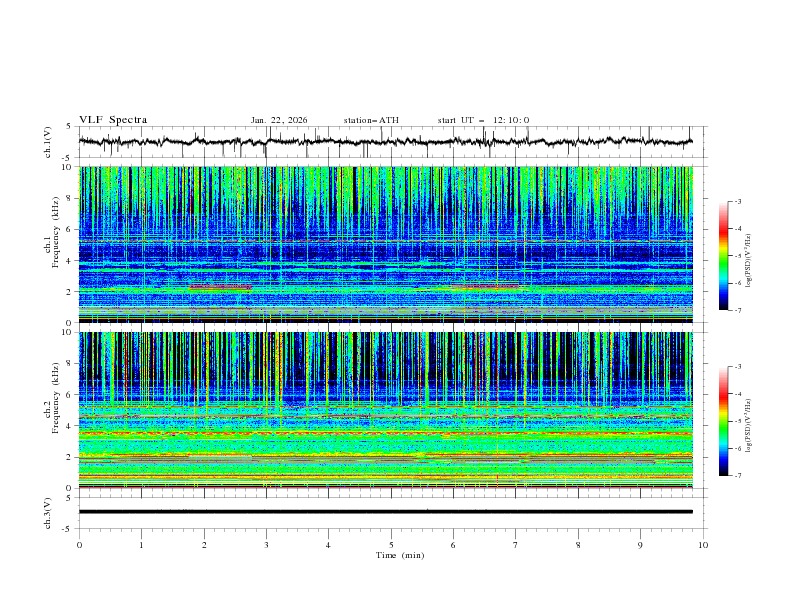Click the red 2 kHz emission near minute 2
Screen dimensions: 792x612
220,287
